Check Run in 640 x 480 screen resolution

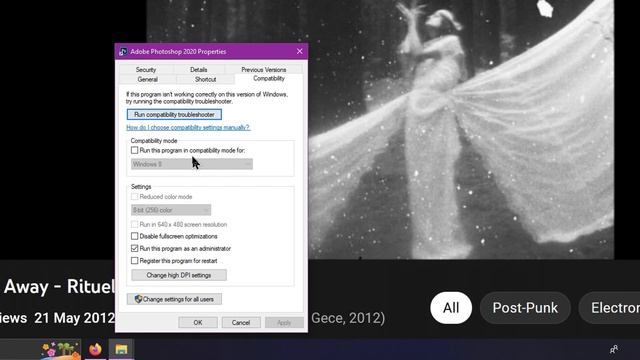[134, 224]
